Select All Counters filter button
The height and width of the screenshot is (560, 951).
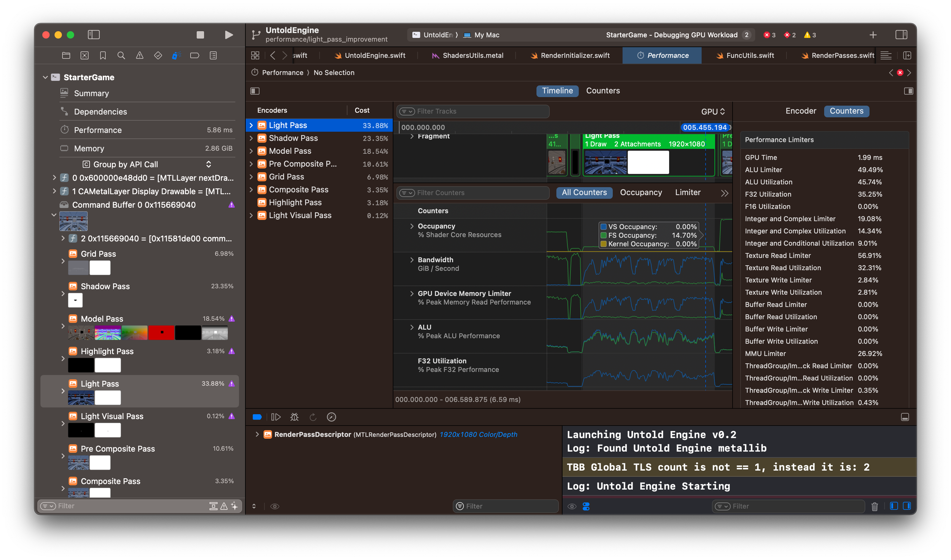[x=584, y=192]
